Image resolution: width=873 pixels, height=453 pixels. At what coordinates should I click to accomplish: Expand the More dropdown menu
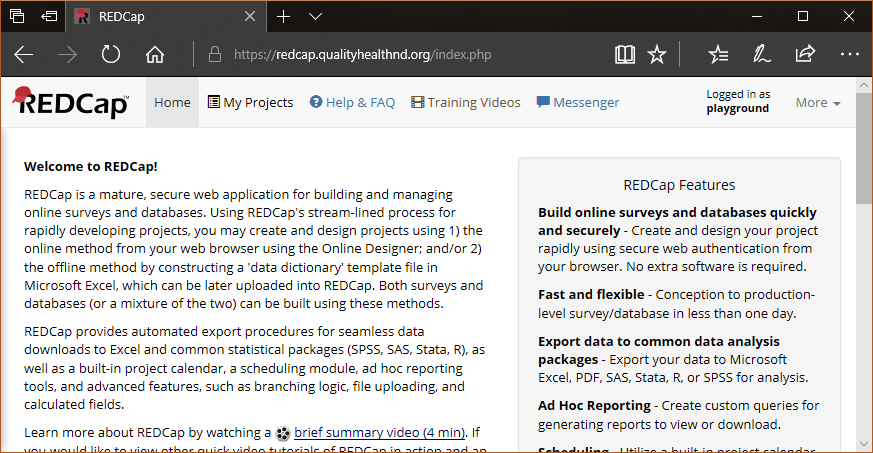coord(818,102)
